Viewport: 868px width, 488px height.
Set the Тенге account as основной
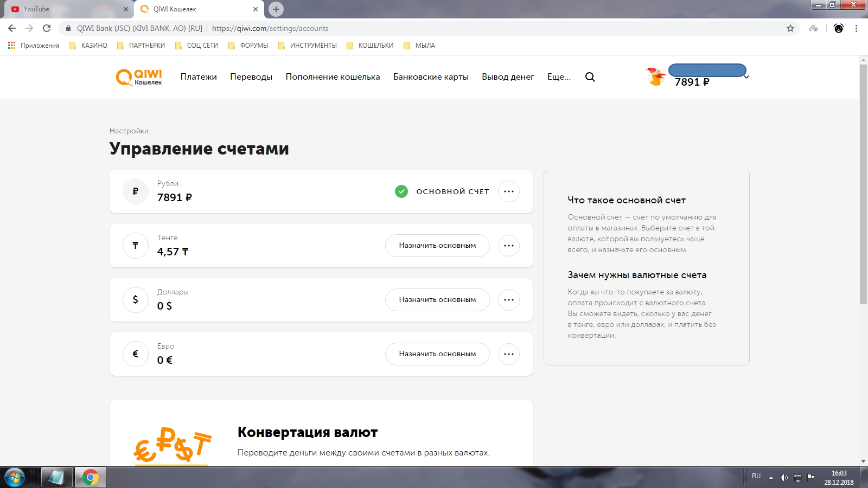[x=437, y=246]
